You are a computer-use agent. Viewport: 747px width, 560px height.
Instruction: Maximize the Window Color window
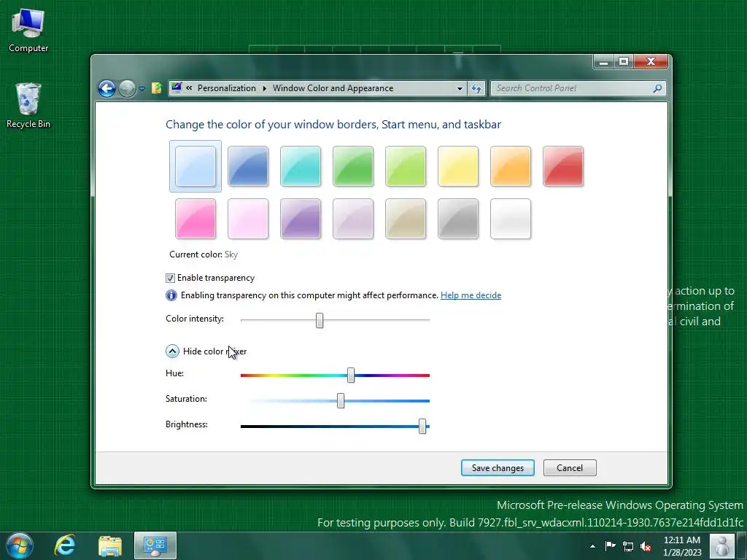coord(624,62)
